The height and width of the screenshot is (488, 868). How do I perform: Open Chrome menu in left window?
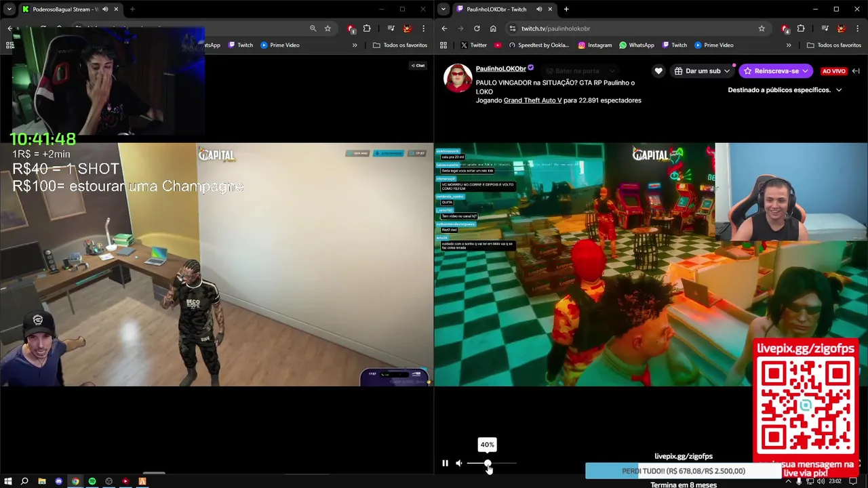click(423, 28)
